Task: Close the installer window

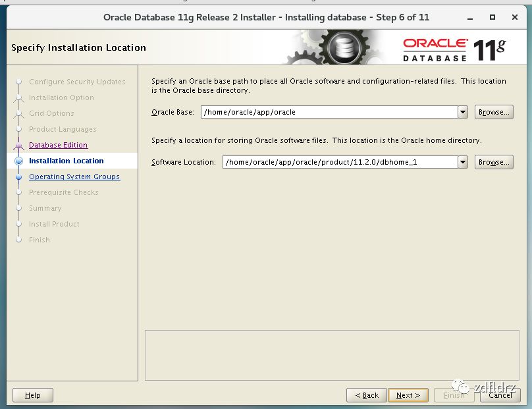Action: (515, 17)
